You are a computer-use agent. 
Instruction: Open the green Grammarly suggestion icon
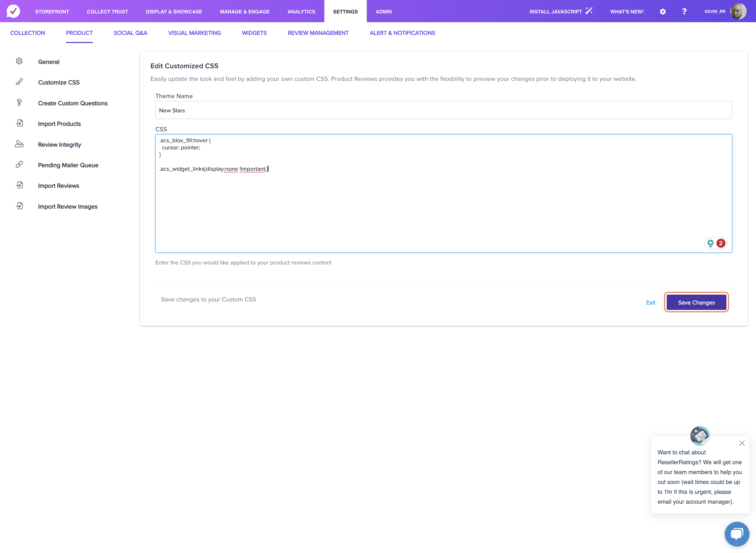pyautogui.click(x=710, y=243)
